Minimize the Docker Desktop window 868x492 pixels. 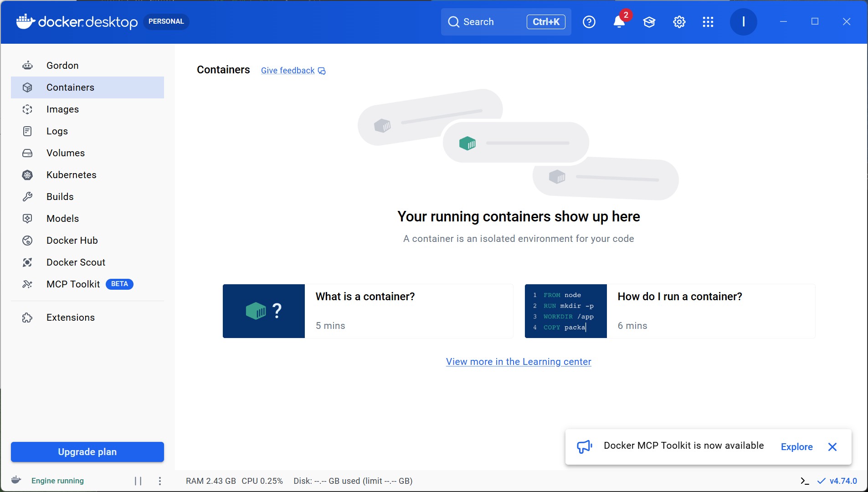[x=784, y=21]
